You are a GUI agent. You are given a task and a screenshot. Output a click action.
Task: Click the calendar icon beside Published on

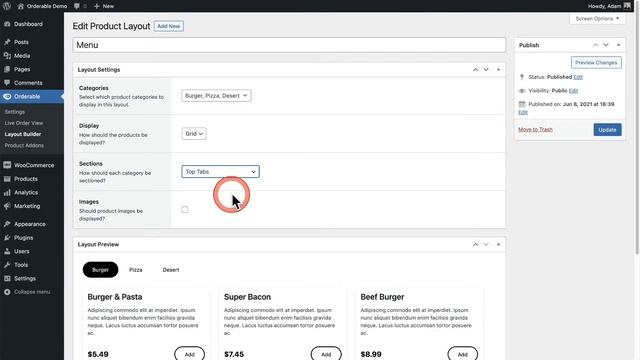click(522, 104)
